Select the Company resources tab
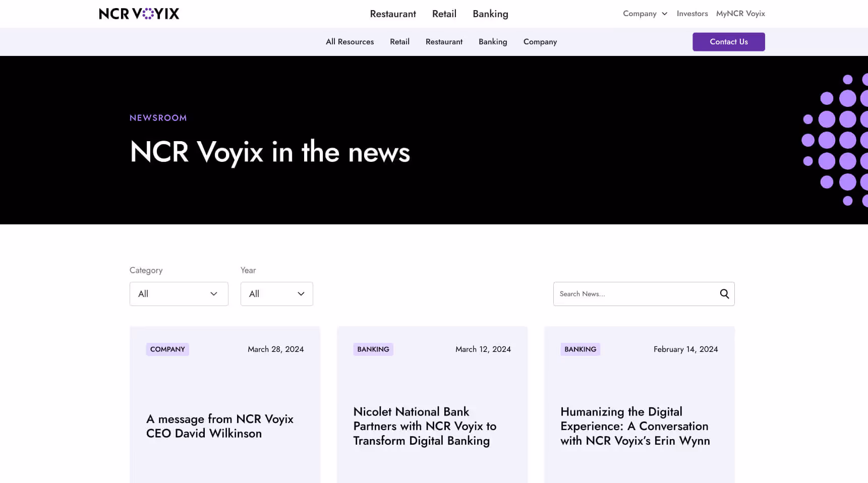Image resolution: width=868 pixels, height=483 pixels. (540, 42)
